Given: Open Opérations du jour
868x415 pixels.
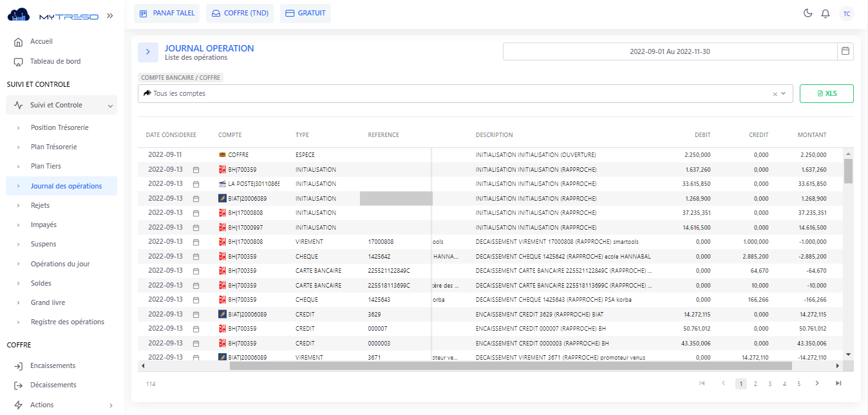Looking at the screenshot, I should [61, 264].
